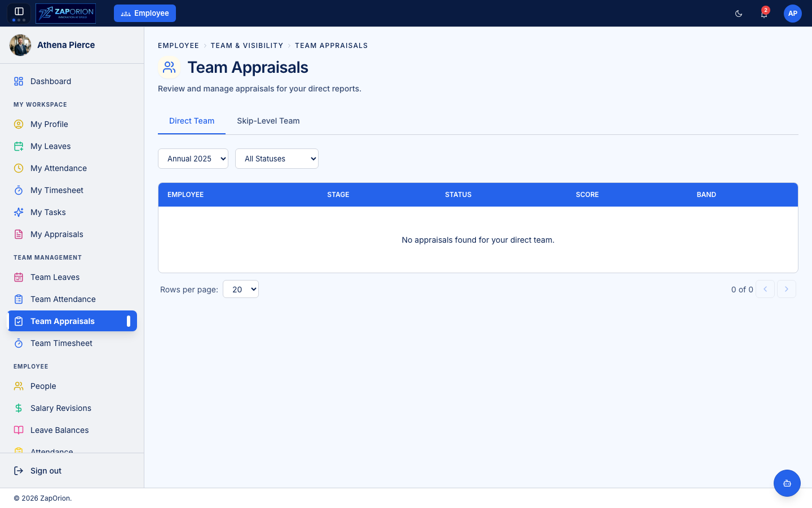The image size is (812, 508).
Task: Click the ZapOrion logo
Action: [x=65, y=14]
